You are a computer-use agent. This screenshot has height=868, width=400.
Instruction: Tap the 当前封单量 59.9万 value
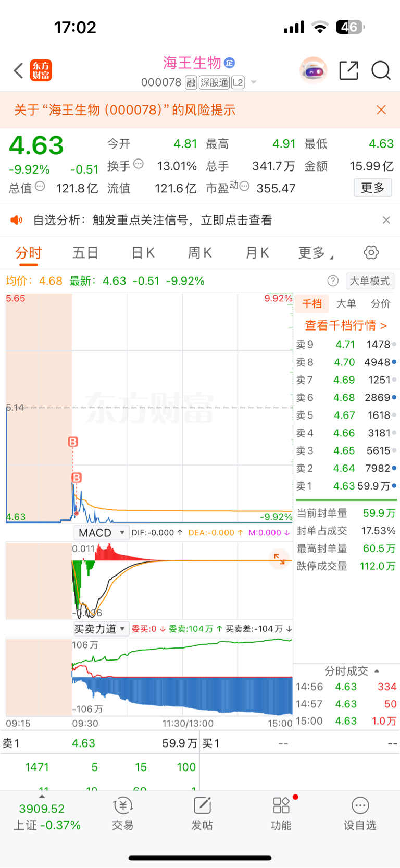point(379,513)
